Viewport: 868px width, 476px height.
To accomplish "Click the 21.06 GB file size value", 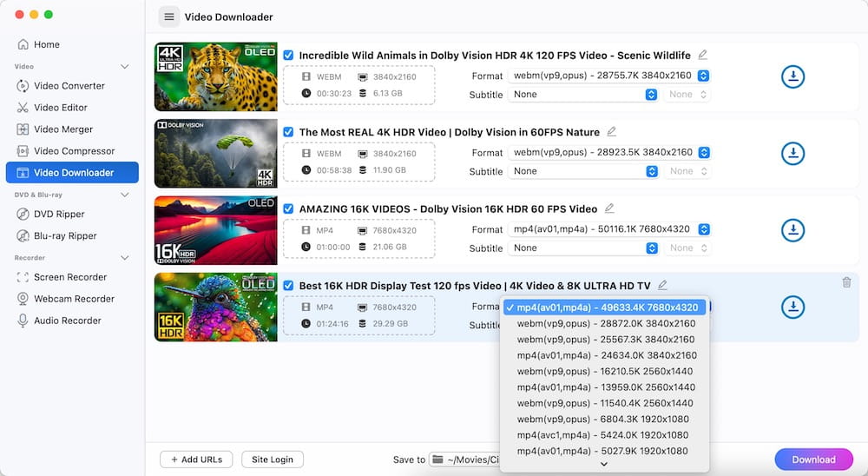I will click(390, 247).
